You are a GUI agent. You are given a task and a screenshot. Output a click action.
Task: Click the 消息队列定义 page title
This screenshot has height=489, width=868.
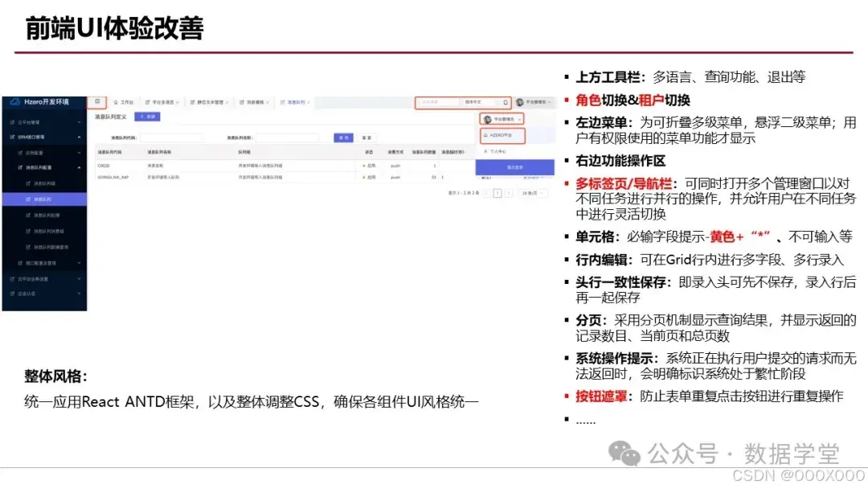pos(111,117)
